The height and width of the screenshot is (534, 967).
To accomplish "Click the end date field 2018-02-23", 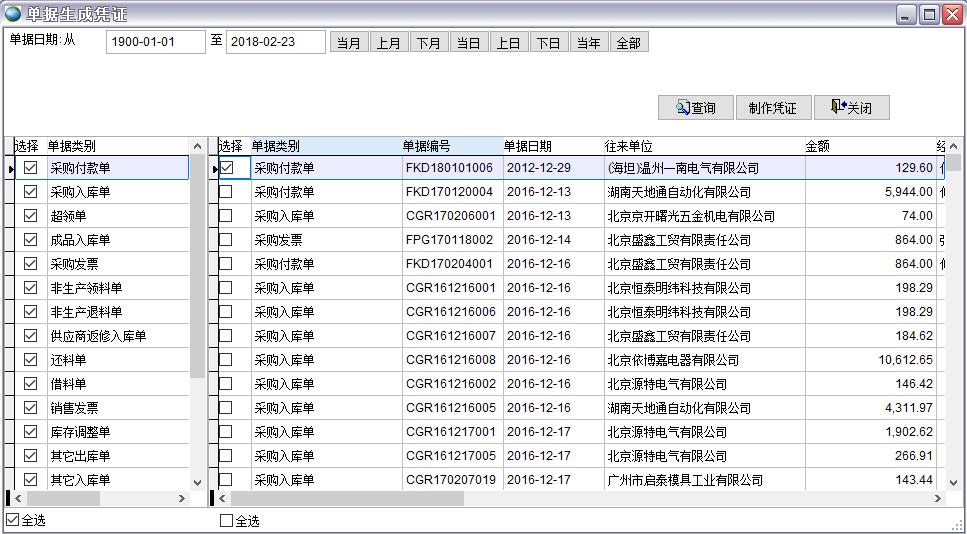I will click(x=275, y=42).
